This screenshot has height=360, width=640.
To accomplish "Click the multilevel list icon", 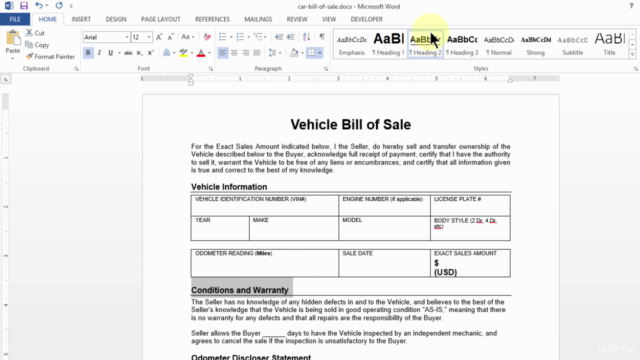I will (x=258, y=37).
